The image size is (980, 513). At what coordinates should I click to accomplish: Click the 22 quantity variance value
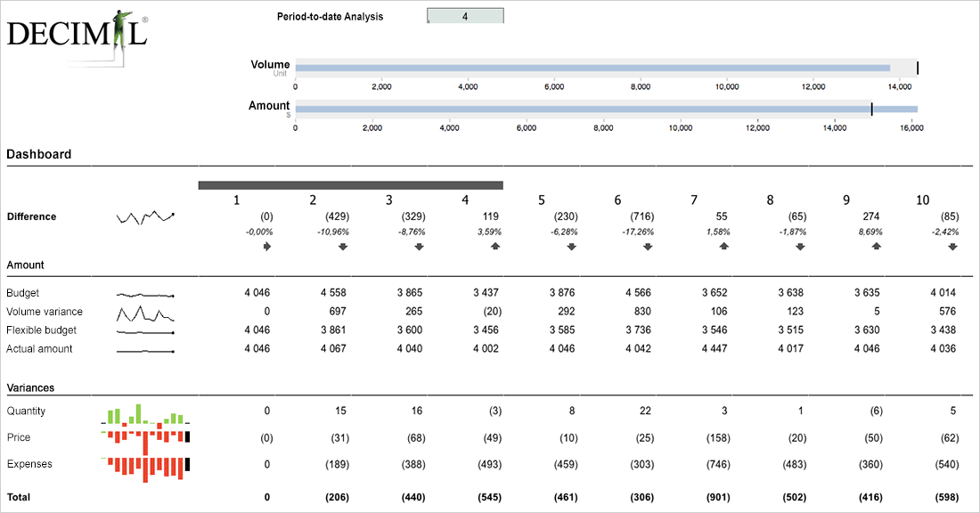tap(645, 411)
